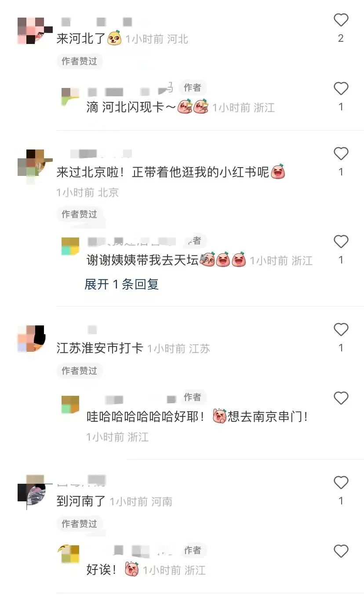Tap the "作者" badge on the "哇哈哈哈" reply
Image resolution: width=364 pixels, height=595 pixels.
(x=193, y=397)
